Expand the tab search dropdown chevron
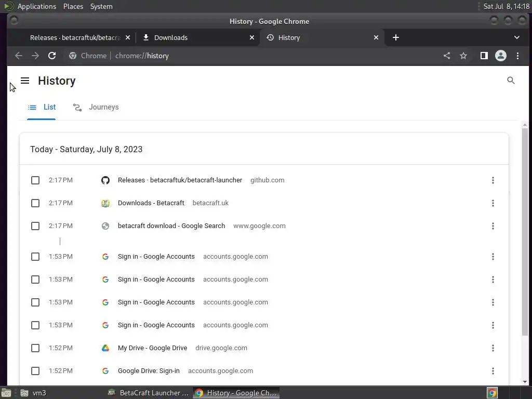The image size is (532, 399). tap(517, 37)
